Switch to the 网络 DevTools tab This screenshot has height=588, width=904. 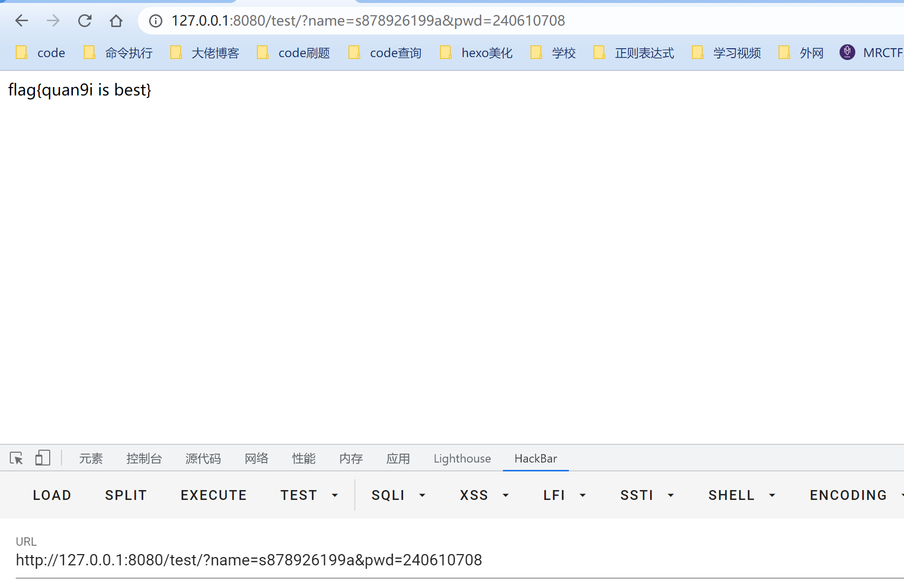256,459
